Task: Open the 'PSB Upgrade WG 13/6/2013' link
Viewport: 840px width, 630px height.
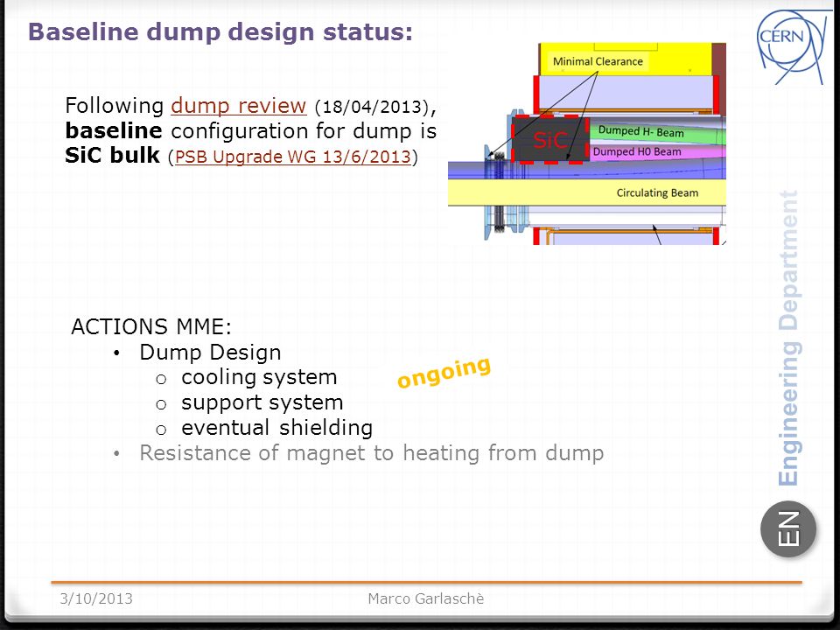Action: pyautogui.click(x=293, y=157)
